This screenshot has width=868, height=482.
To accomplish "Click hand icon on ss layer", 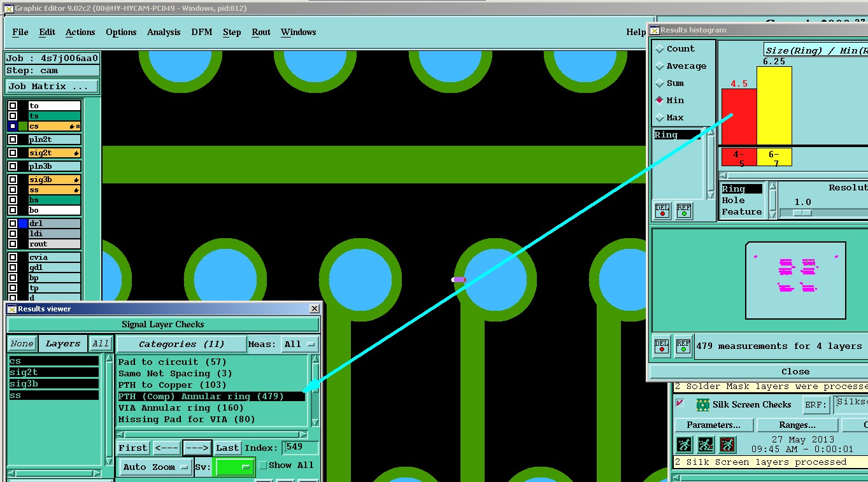I will pos(76,190).
